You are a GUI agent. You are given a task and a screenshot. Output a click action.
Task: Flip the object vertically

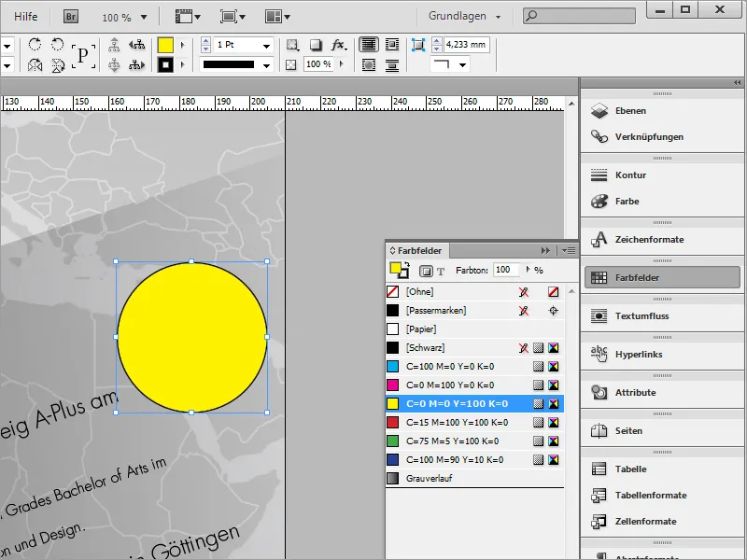[58, 64]
